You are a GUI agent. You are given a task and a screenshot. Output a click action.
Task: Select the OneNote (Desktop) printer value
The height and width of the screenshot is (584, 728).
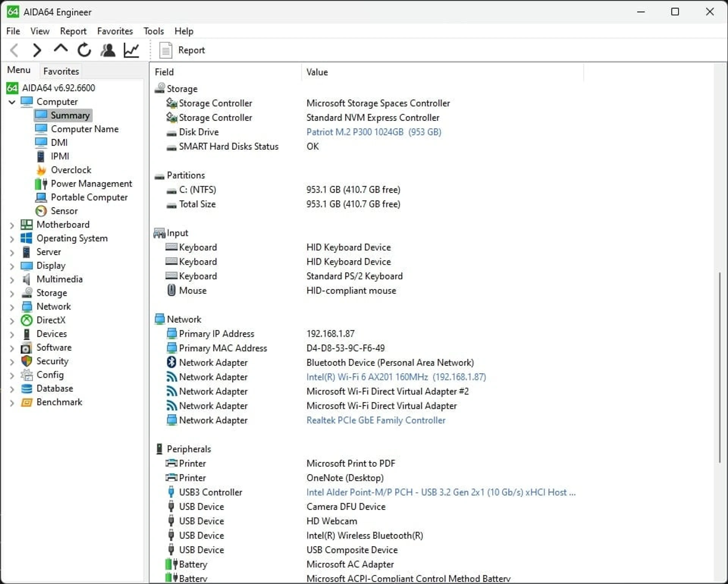pyautogui.click(x=345, y=478)
